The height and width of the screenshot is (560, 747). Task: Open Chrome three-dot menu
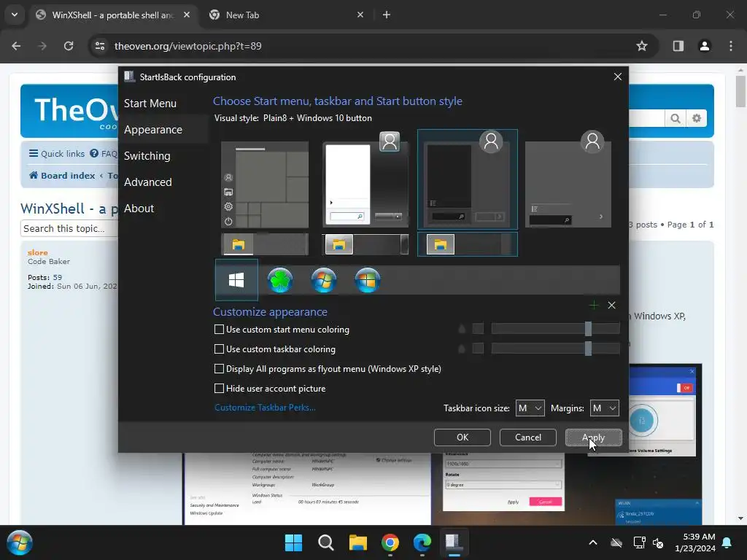(x=731, y=46)
